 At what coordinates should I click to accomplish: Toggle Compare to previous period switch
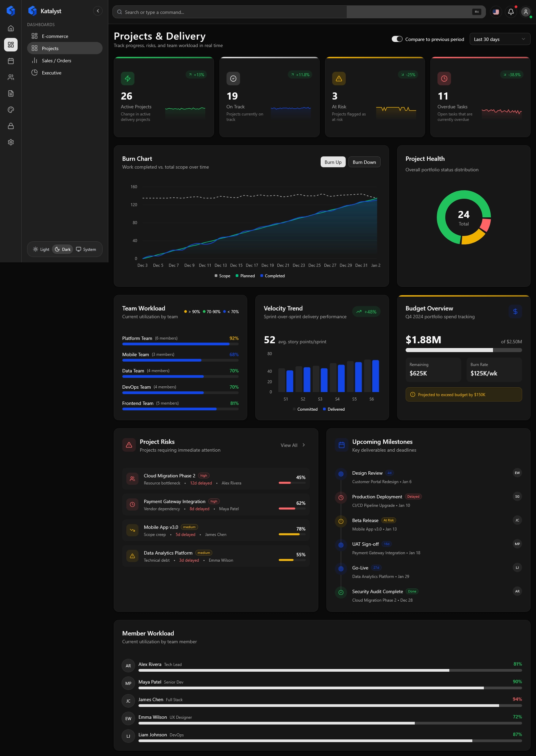click(397, 39)
